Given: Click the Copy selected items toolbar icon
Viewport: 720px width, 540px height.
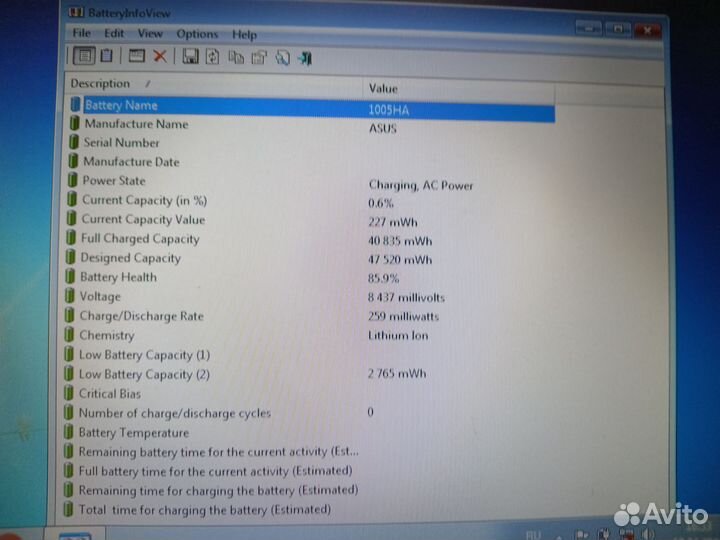Looking at the screenshot, I should [236, 57].
